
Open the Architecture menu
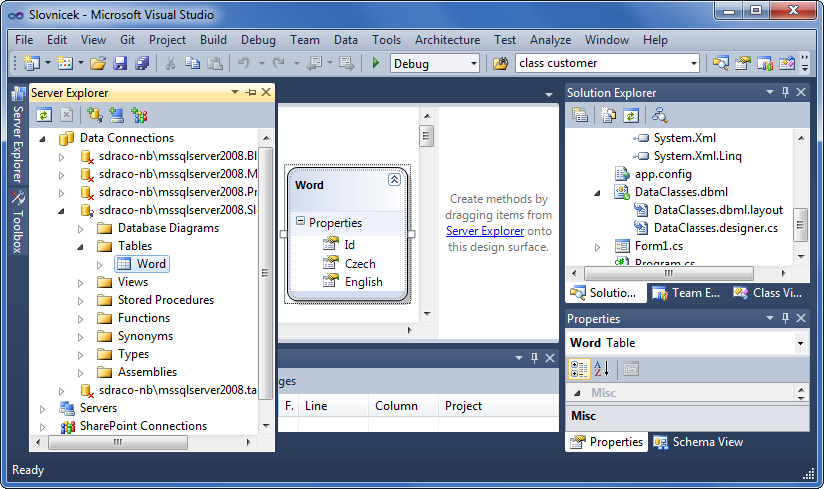pos(447,40)
